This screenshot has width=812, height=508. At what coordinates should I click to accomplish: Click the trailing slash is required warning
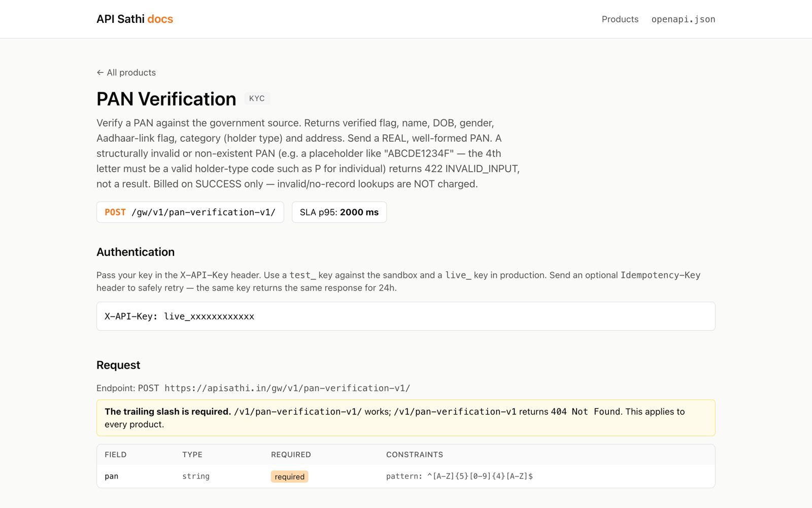(x=405, y=418)
